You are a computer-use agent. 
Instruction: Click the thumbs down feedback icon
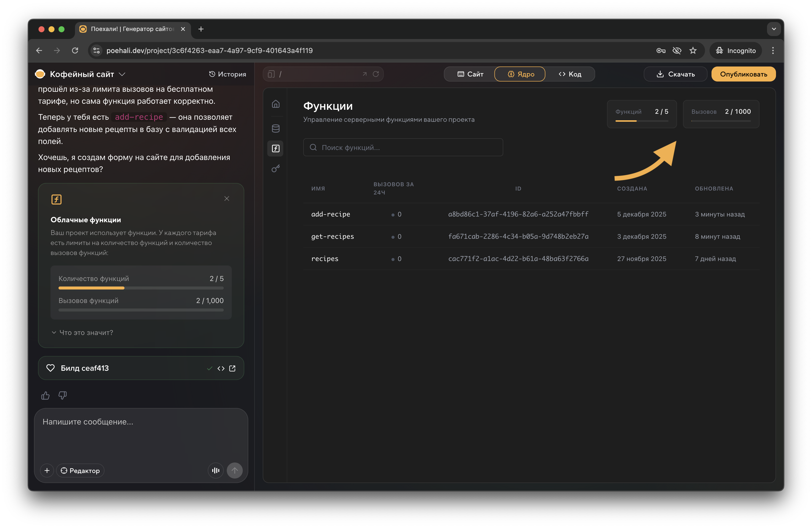pyautogui.click(x=62, y=395)
